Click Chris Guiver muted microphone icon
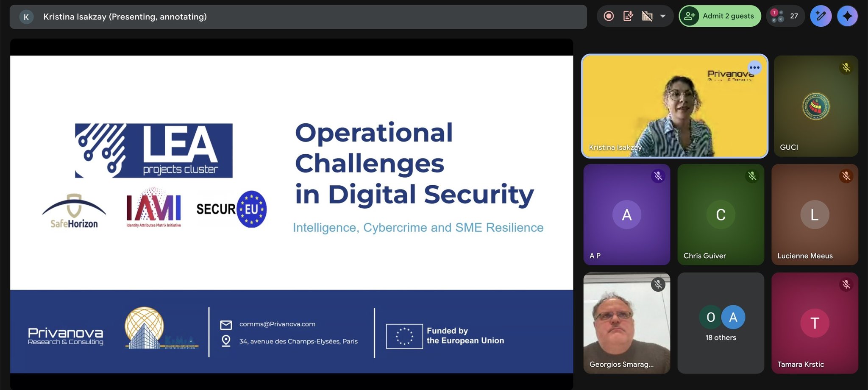This screenshot has width=868, height=390. tap(752, 176)
